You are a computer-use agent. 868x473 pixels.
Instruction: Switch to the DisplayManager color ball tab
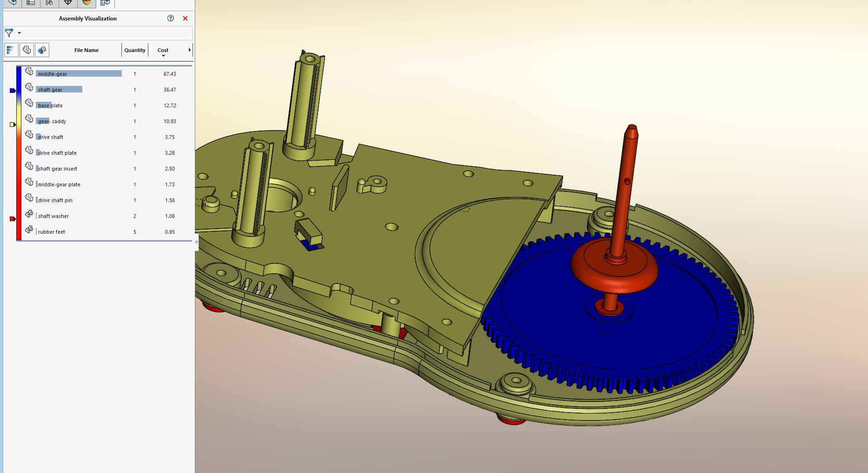[86, 3]
